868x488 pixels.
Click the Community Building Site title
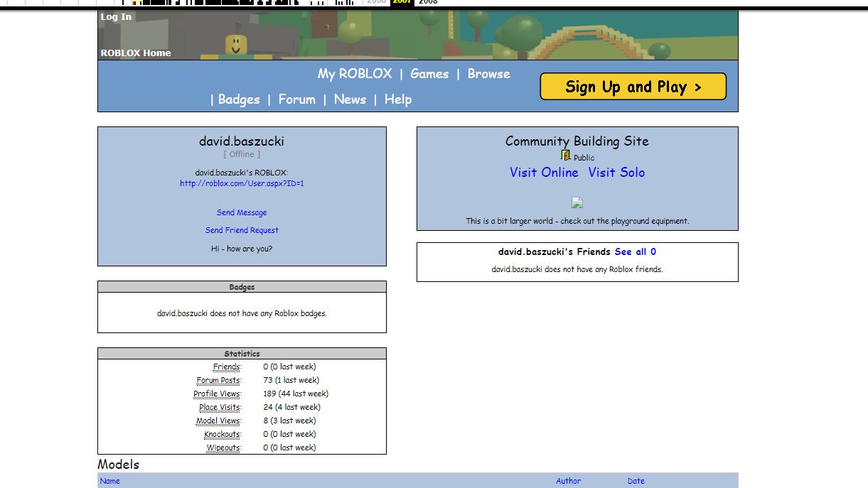pyautogui.click(x=577, y=141)
